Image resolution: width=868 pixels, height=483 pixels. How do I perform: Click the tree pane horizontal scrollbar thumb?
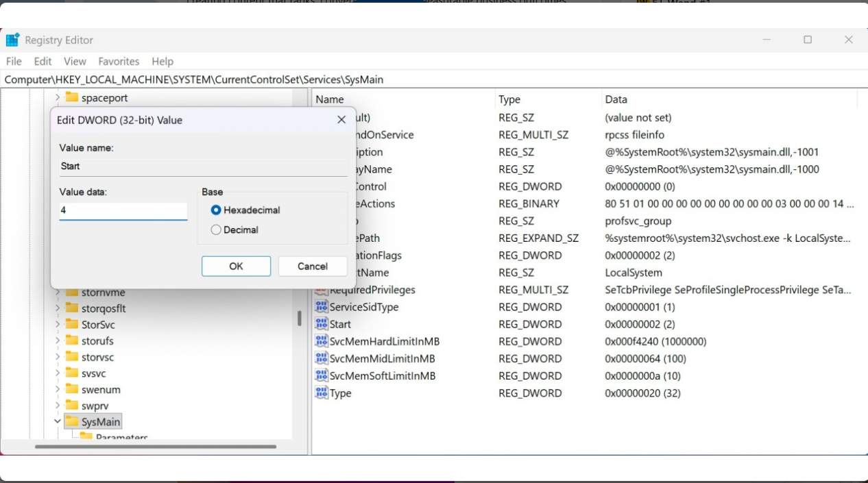156,447
